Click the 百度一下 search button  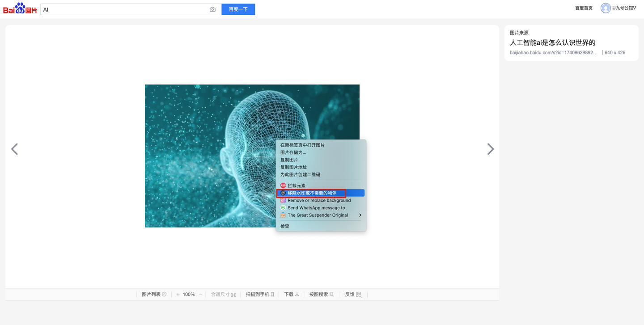tap(238, 9)
